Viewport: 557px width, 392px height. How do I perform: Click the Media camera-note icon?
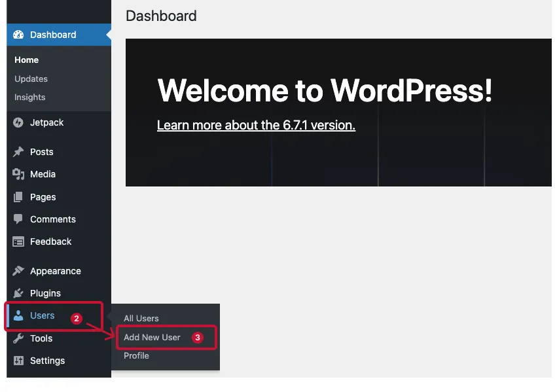[x=18, y=174]
